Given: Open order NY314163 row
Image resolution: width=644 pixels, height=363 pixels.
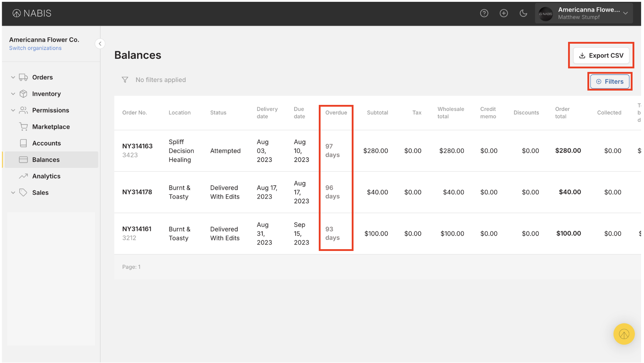Looking at the screenshot, I should [137, 146].
